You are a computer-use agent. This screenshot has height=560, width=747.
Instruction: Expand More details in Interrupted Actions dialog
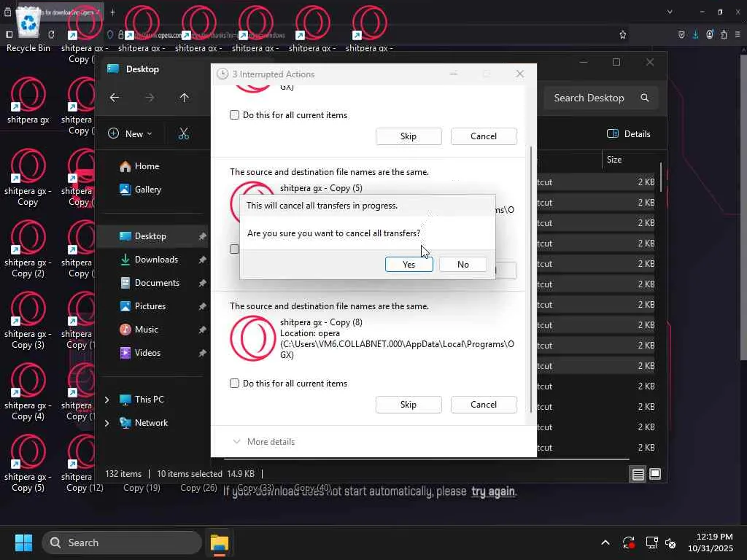click(x=264, y=441)
